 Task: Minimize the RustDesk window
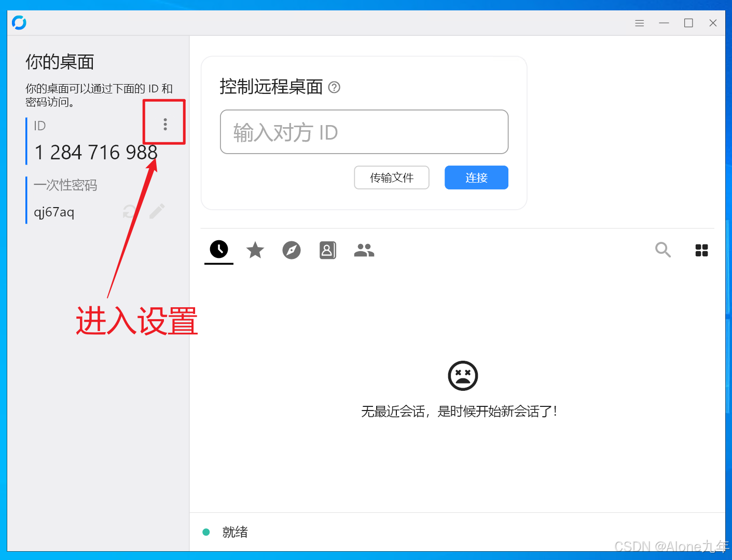point(664,23)
